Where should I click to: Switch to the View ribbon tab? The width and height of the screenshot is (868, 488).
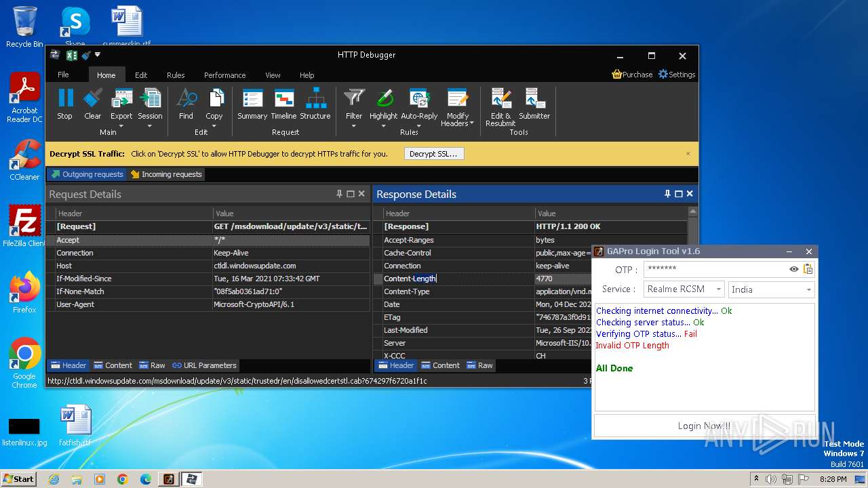(x=273, y=75)
